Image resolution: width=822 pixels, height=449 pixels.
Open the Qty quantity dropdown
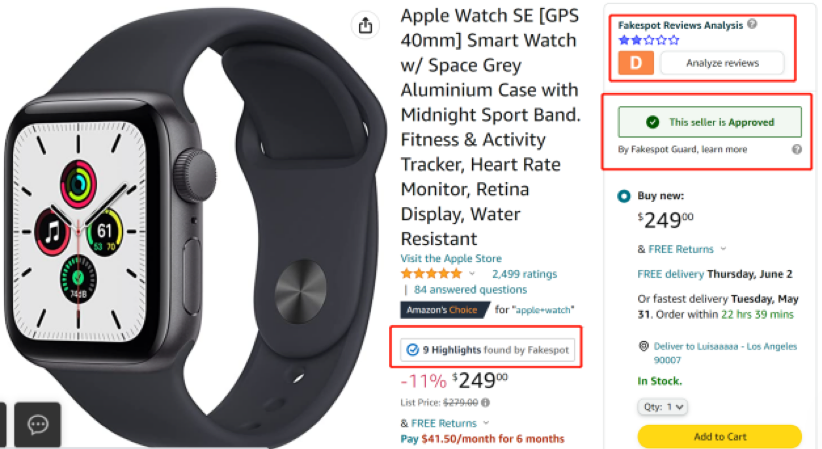[662, 407]
